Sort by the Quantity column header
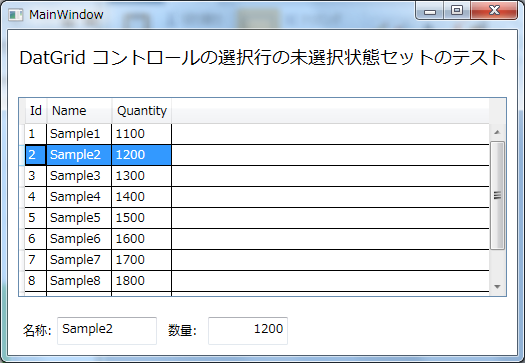The image size is (525, 363). tap(142, 111)
